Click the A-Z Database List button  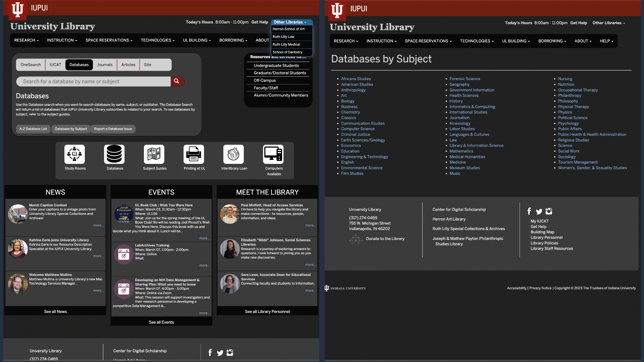[x=33, y=129]
